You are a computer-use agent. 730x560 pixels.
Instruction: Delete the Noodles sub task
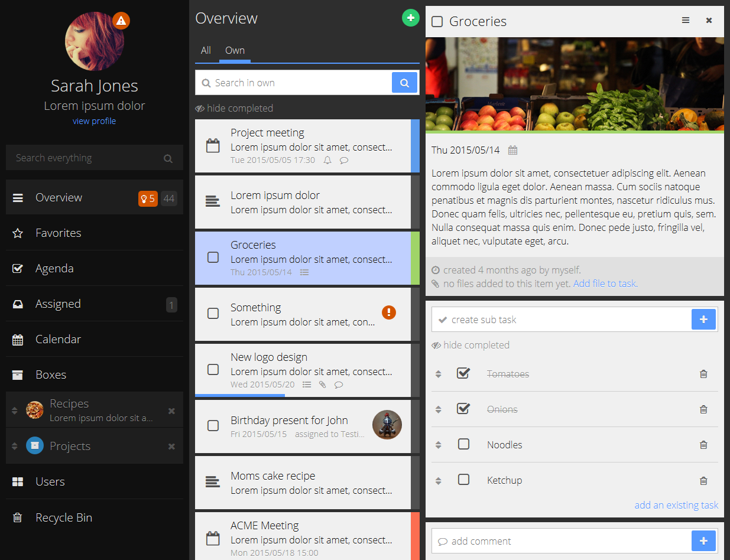[x=703, y=445]
